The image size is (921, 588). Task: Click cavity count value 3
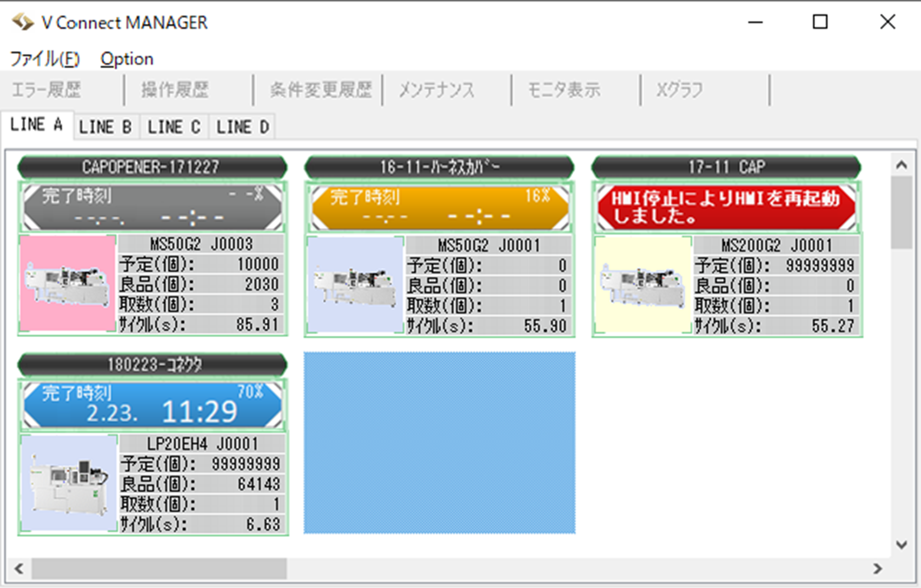point(275,304)
